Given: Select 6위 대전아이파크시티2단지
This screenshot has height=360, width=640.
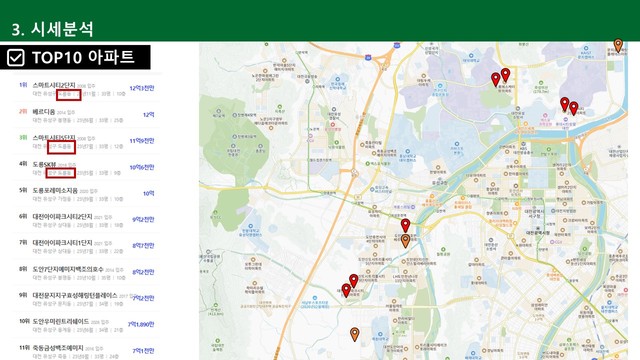Looking at the screenshot, I should coord(87,220).
